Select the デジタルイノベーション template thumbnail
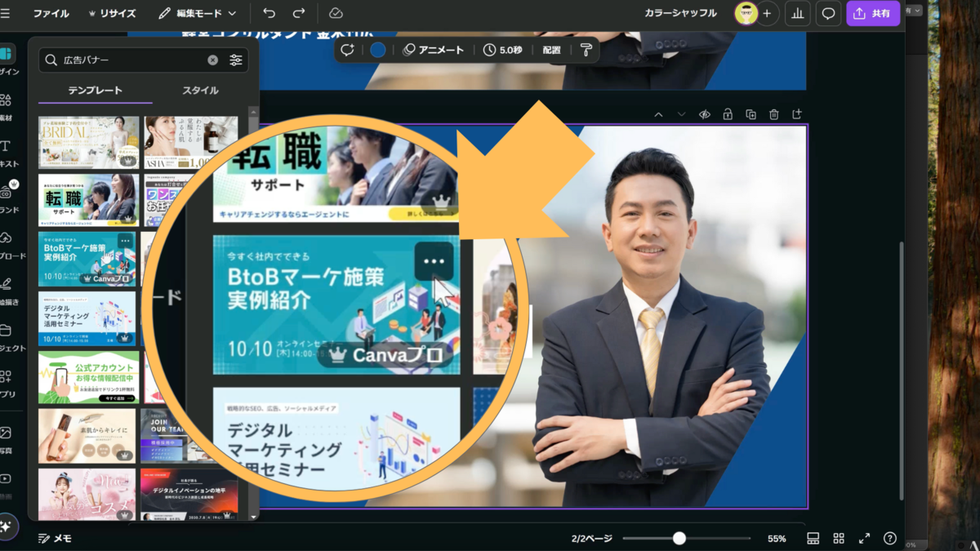The height and width of the screenshot is (551, 980). [189, 493]
